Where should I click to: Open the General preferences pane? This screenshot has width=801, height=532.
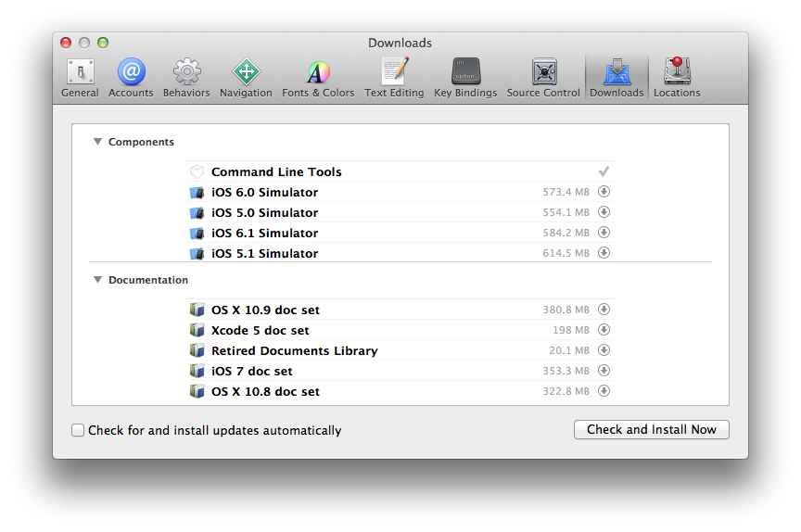(81, 78)
